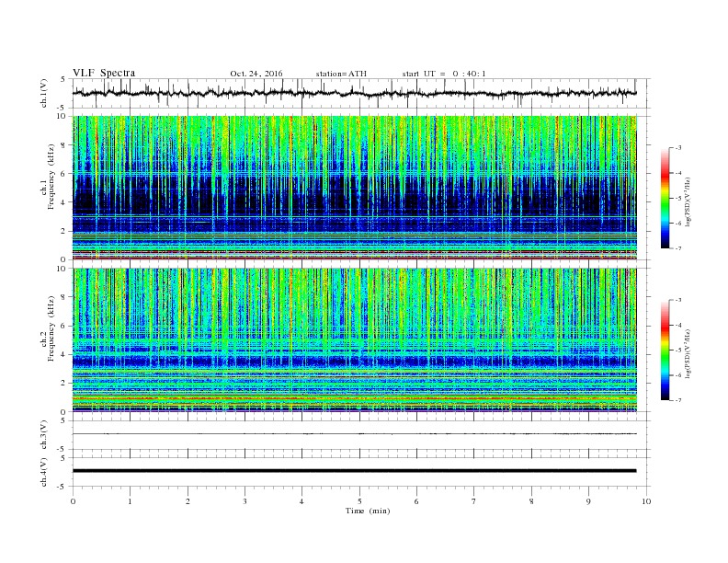Select the ch.2 "Frequency (kHz)" axis label
The width and height of the screenshot is (728, 563).
pos(51,329)
